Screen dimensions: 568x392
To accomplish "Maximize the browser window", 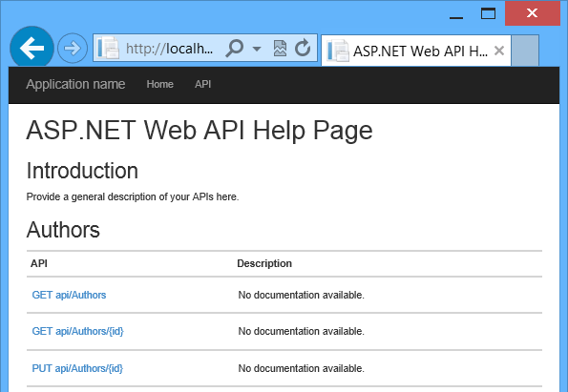I will coord(488,13).
